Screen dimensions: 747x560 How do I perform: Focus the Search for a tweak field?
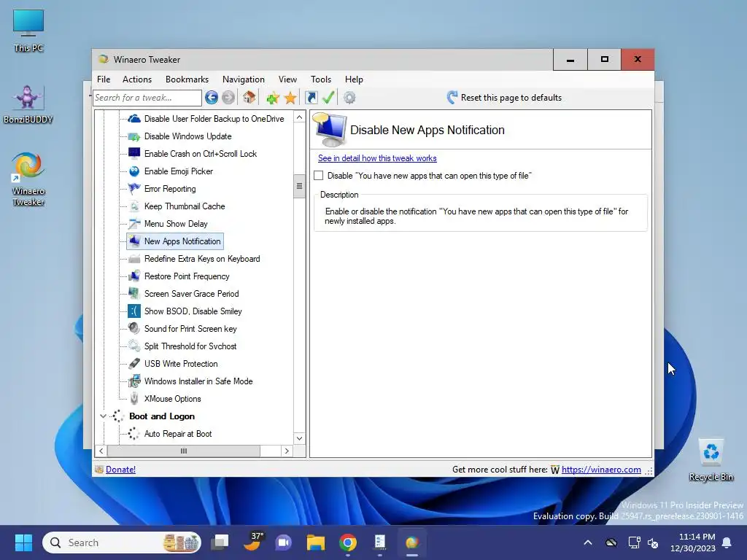[x=147, y=98]
